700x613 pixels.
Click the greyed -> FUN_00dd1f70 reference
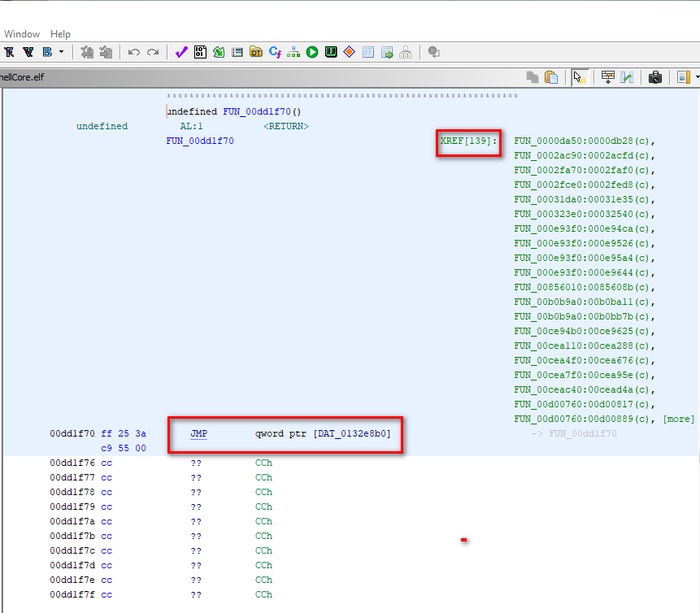click(x=574, y=433)
